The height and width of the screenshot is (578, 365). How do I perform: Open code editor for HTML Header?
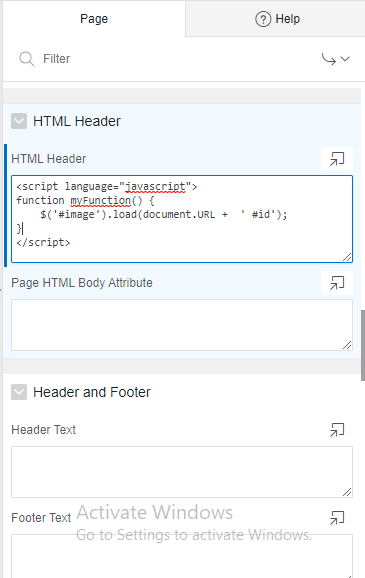click(337, 159)
